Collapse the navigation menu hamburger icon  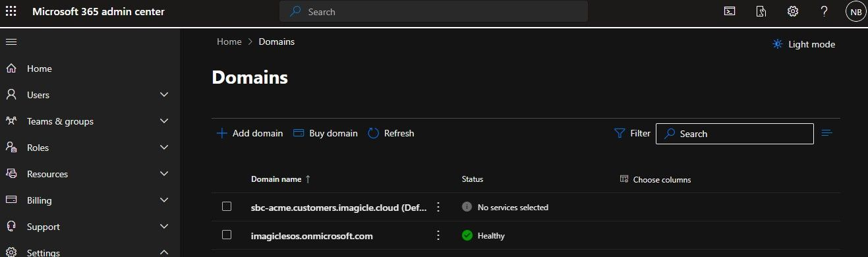pyautogui.click(x=11, y=42)
